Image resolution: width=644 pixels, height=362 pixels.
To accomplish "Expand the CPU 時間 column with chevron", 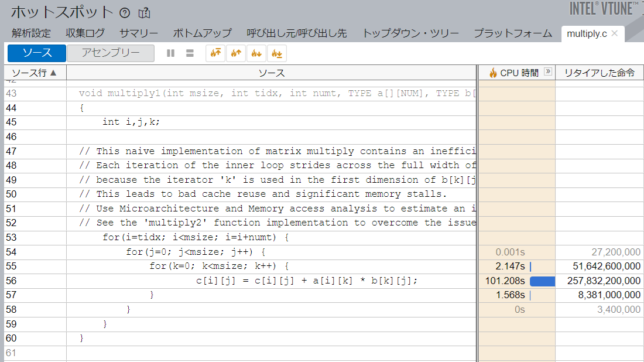I will 548,72.
